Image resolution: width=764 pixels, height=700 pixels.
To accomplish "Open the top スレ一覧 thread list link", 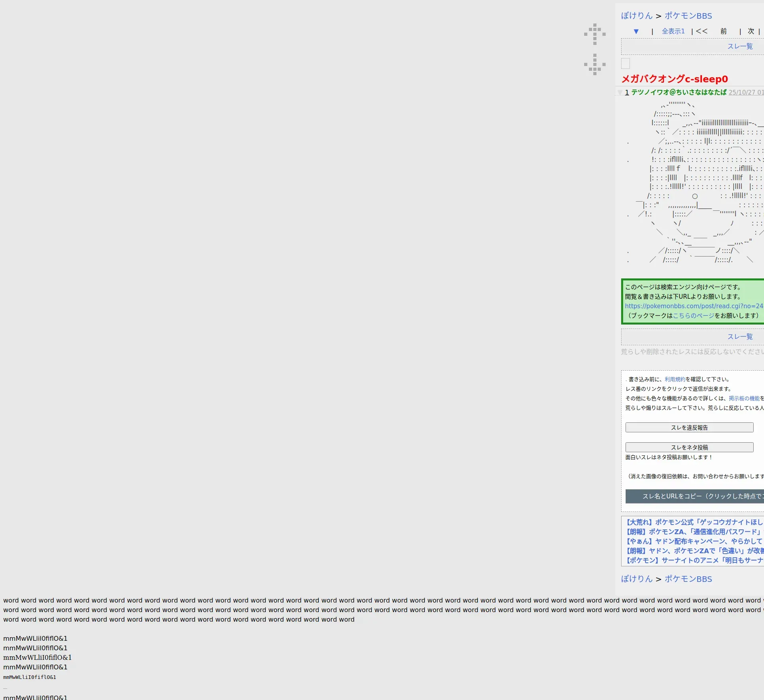I will pos(740,47).
